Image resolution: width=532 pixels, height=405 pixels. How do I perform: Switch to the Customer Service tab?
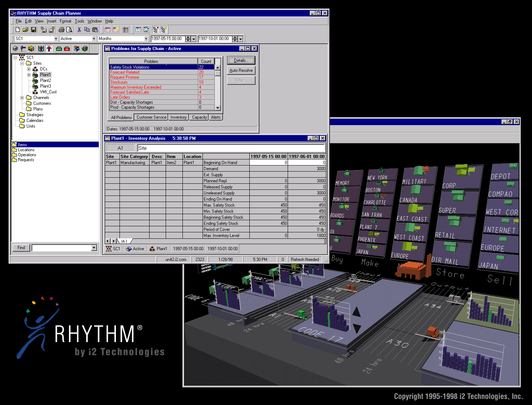(151, 117)
